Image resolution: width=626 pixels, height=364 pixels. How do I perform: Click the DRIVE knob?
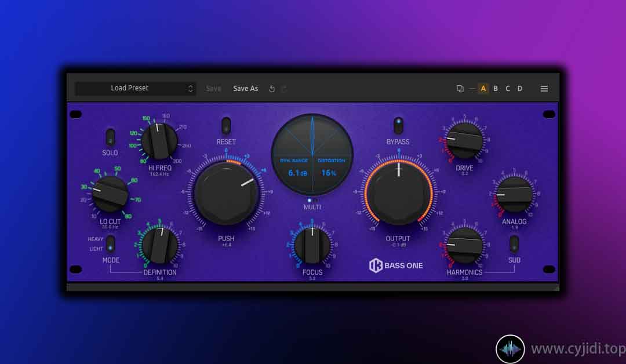tap(465, 141)
